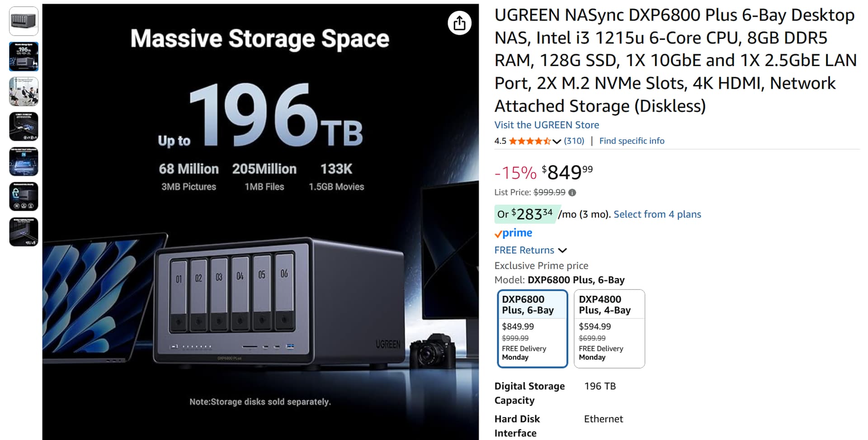The image size is (868, 440).
Task: Click the Prime logo
Action: tap(513, 233)
